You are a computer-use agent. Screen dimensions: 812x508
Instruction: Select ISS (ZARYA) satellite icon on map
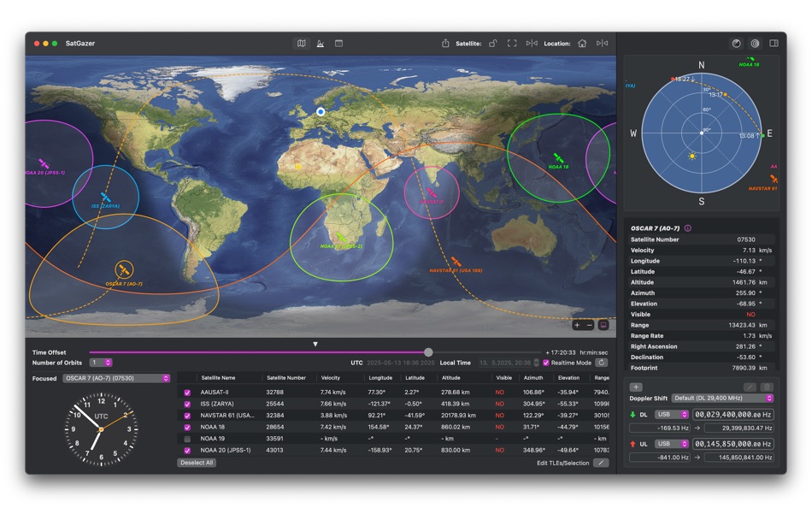(106, 198)
